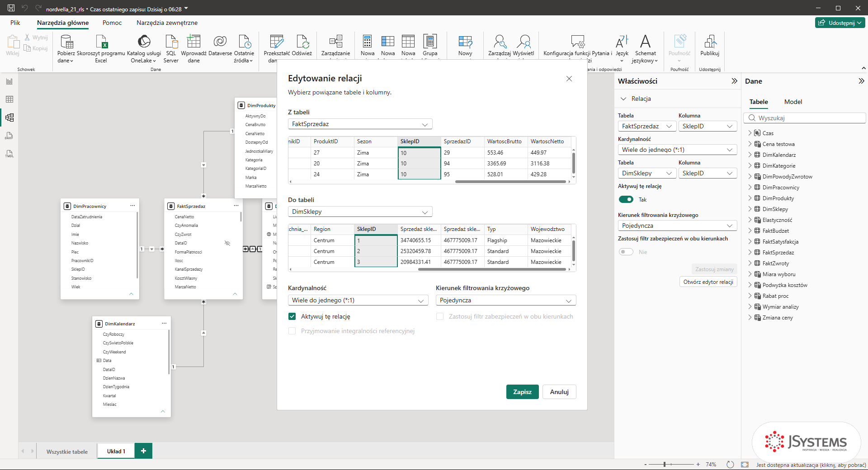Collapse the Właściwości pane with chevrons icon
Viewport: 868px width, 470px height.
coord(734,81)
